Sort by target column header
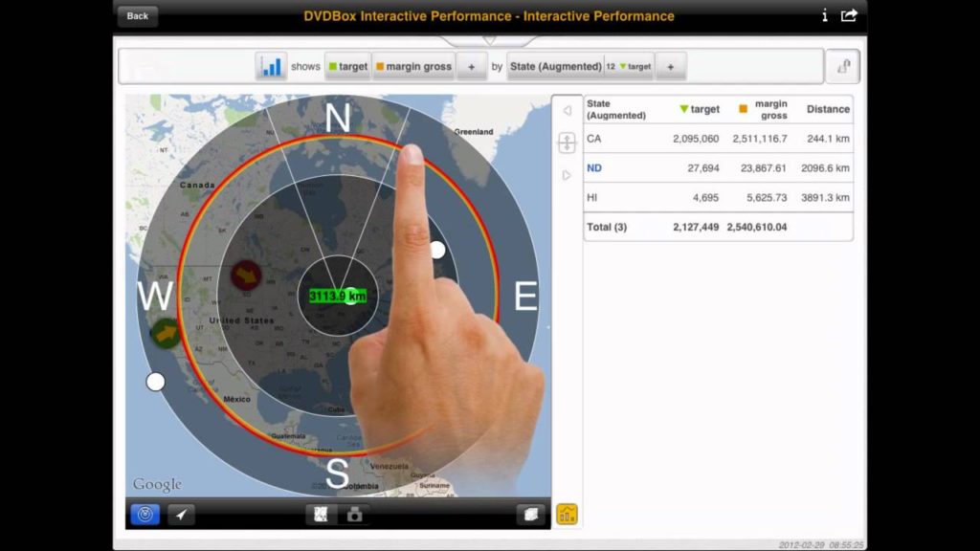 [700, 109]
